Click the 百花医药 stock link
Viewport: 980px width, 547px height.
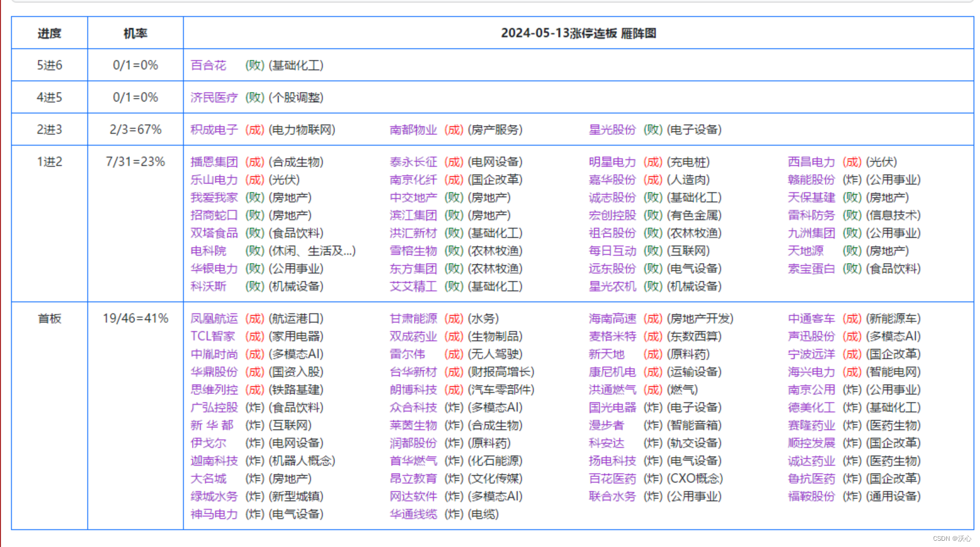tap(612, 479)
